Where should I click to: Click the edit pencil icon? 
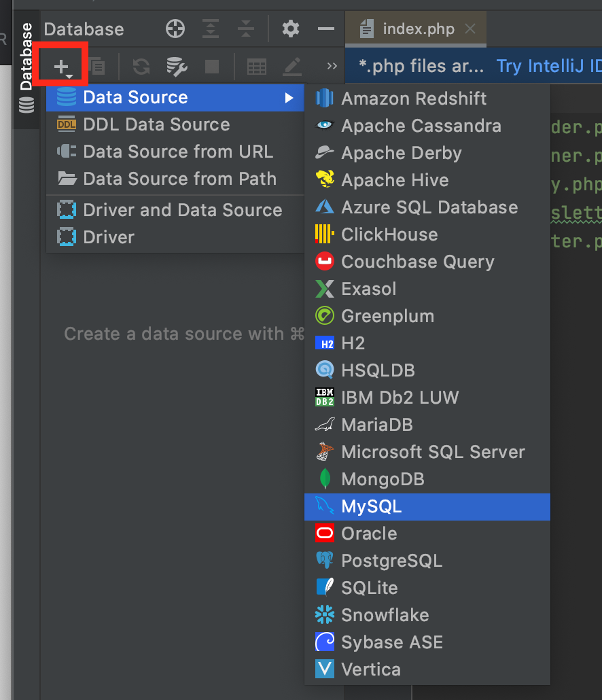point(293,67)
